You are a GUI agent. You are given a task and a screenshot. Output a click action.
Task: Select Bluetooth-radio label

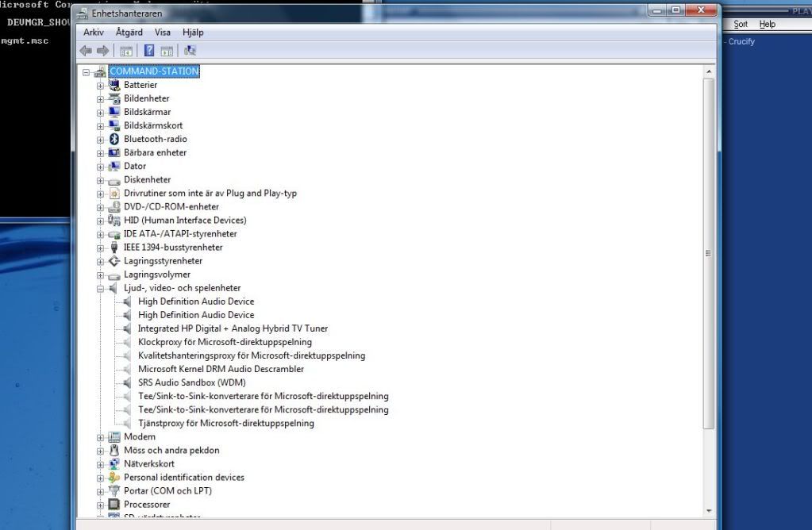point(156,139)
